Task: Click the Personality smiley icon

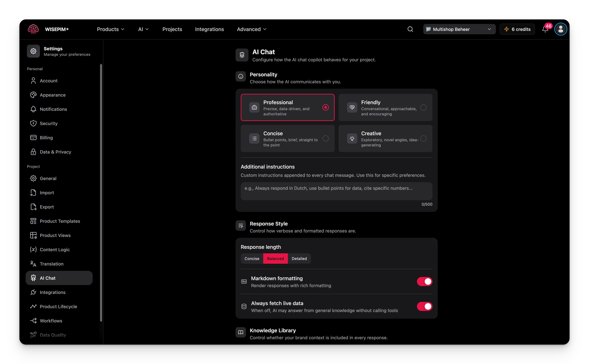Action: (241, 76)
